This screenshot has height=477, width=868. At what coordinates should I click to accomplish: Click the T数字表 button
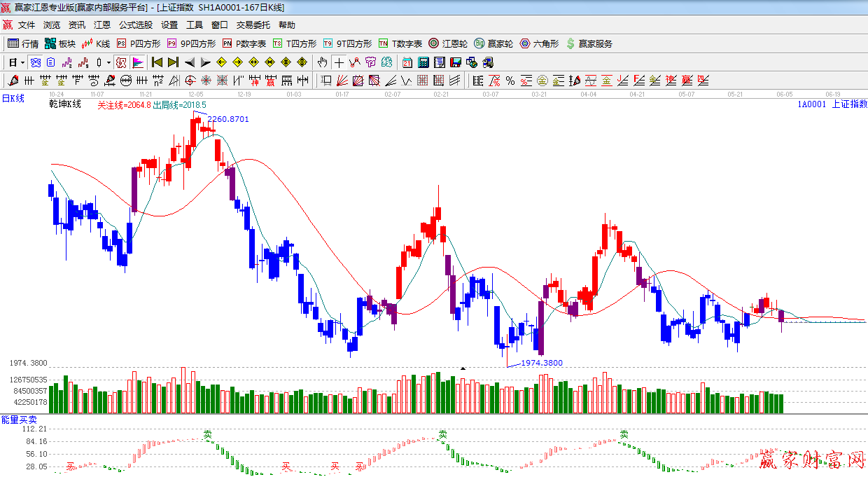[400, 43]
